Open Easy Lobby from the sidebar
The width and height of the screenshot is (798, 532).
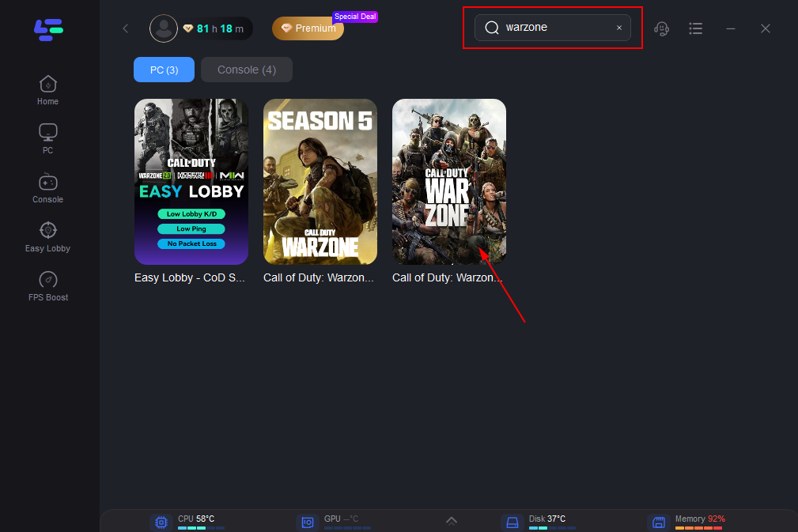click(x=47, y=237)
